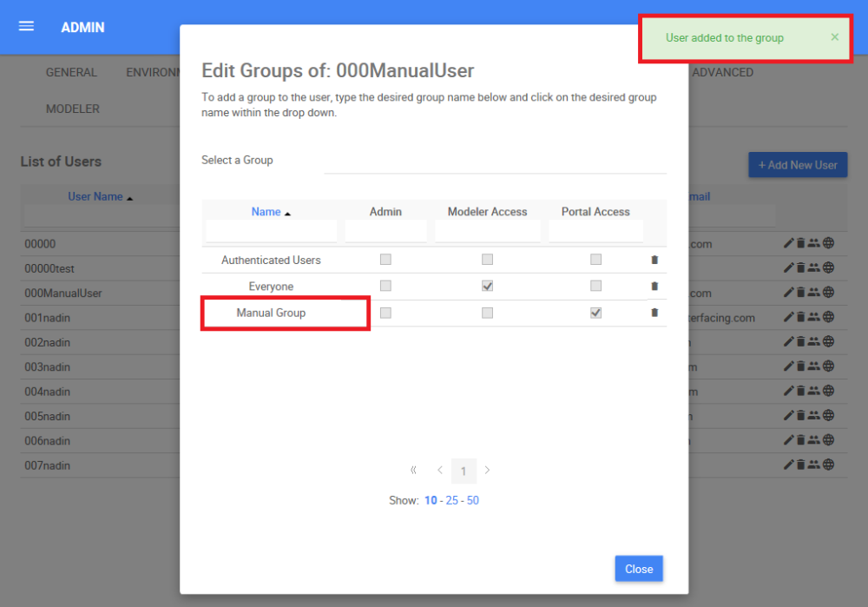Remove the Everyone group with trash icon
This screenshot has width=868, height=607.
click(x=654, y=287)
